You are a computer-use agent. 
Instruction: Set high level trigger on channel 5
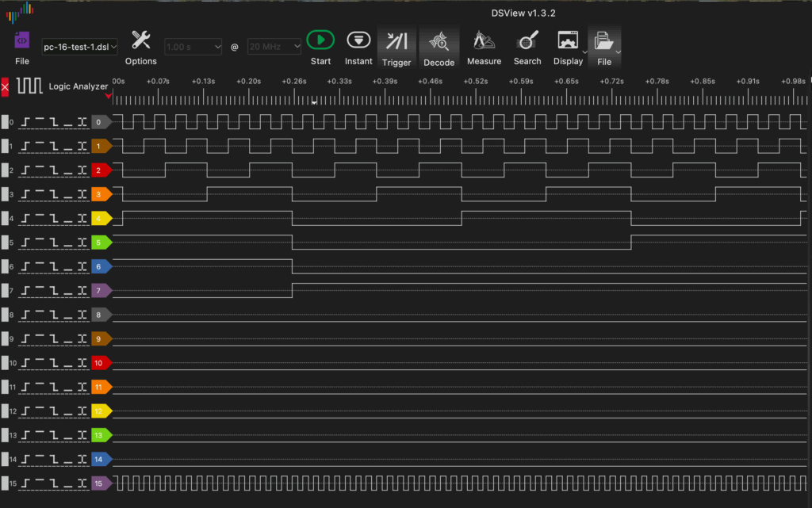tap(40, 243)
